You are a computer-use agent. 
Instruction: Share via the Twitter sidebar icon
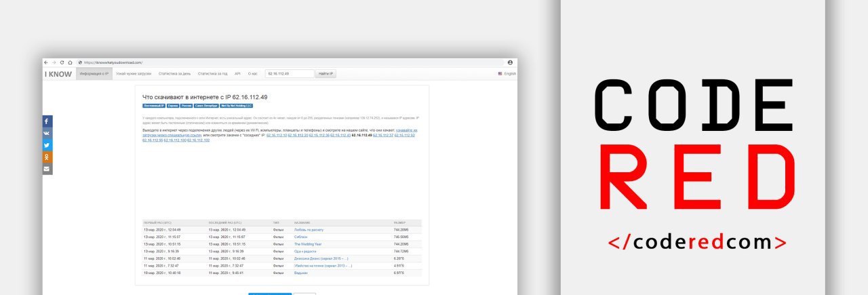pos(47,145)
